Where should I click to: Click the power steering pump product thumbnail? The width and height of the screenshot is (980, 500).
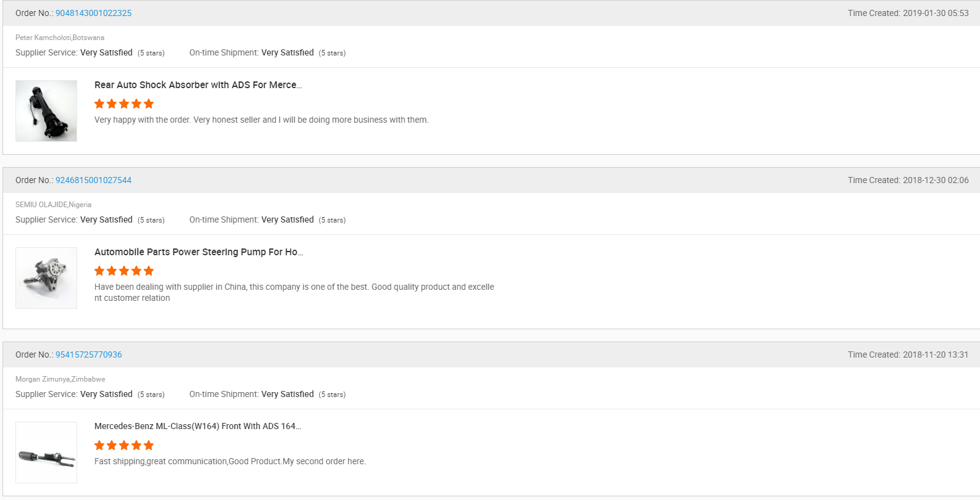click(46, 278)
